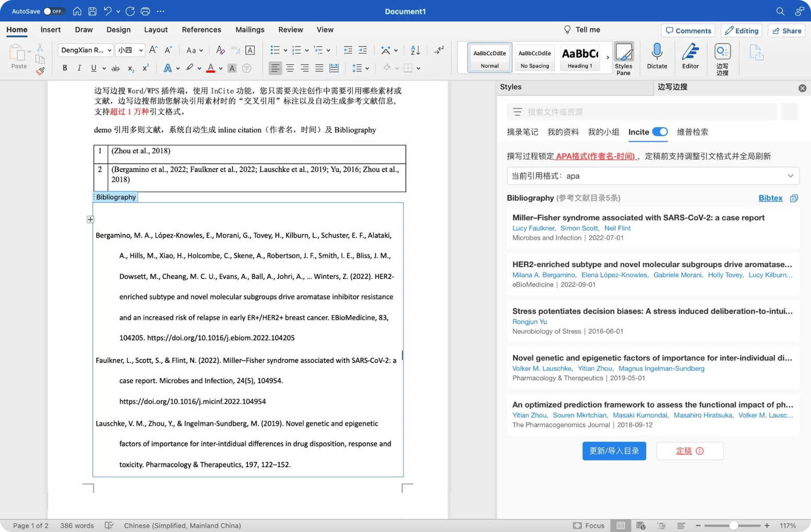
Task: Open the Comments button
Action: click(688, 31)
